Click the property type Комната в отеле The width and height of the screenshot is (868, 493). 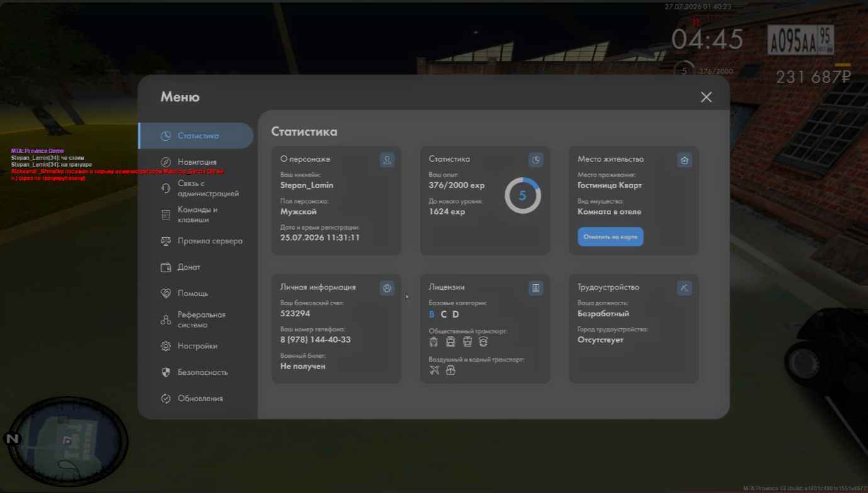click(609, 212)
